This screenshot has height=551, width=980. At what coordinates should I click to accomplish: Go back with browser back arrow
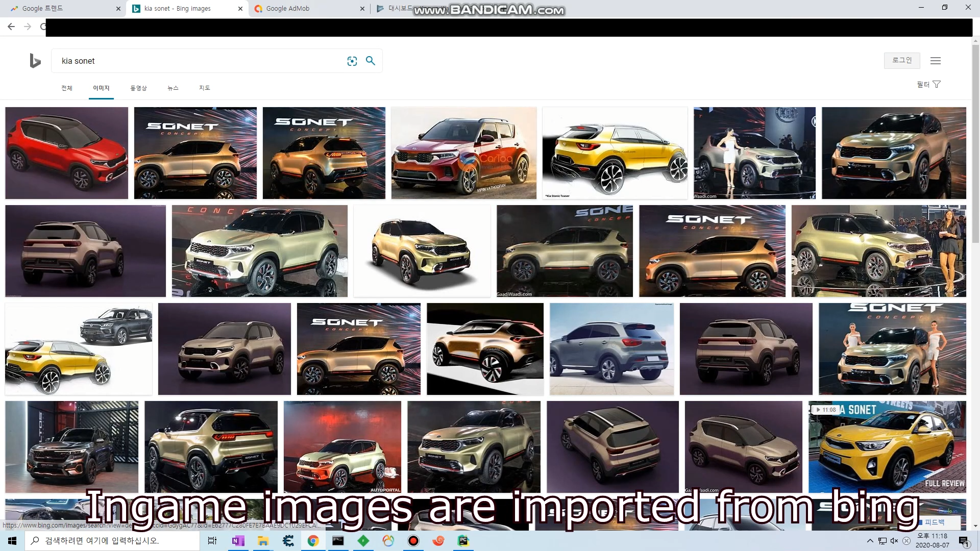click(x=11, y=27)
